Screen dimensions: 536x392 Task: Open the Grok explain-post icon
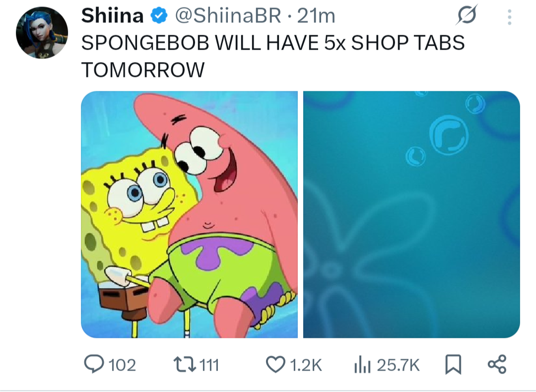[x=466, y=15]
